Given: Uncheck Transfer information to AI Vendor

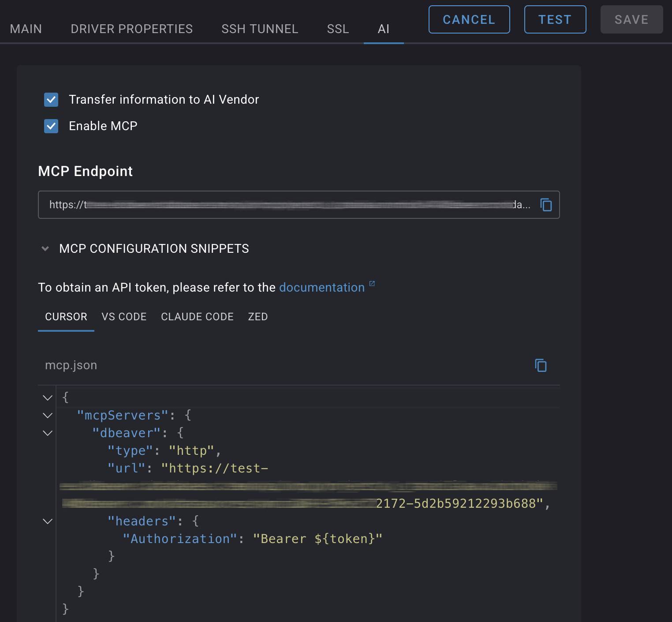Looking at the screenshot, I should 51,100.
